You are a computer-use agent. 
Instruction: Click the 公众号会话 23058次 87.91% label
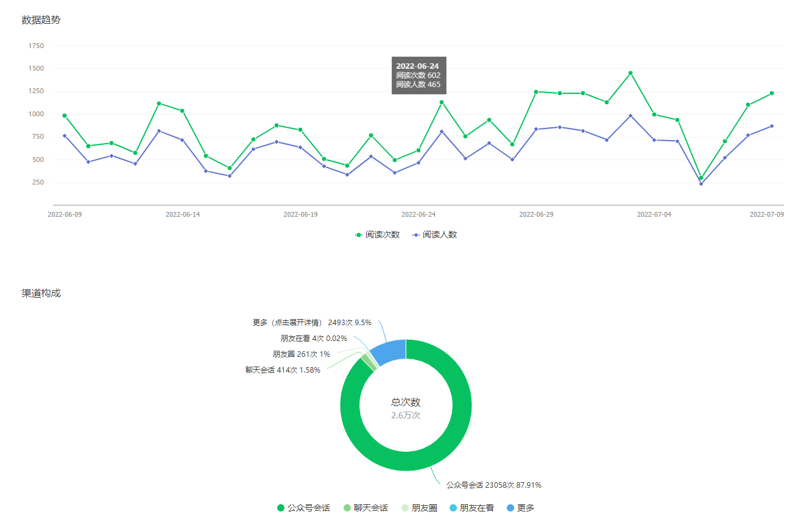point(494,485)
